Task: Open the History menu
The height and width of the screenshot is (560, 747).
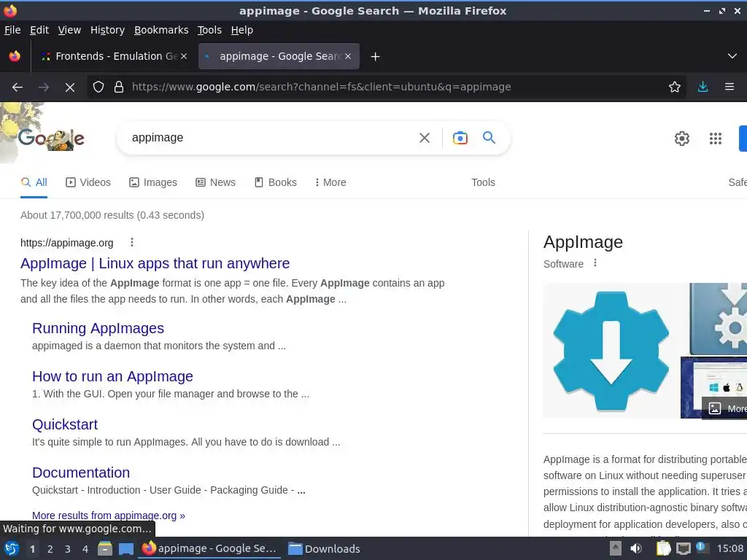Action: [x=108, y=30]
